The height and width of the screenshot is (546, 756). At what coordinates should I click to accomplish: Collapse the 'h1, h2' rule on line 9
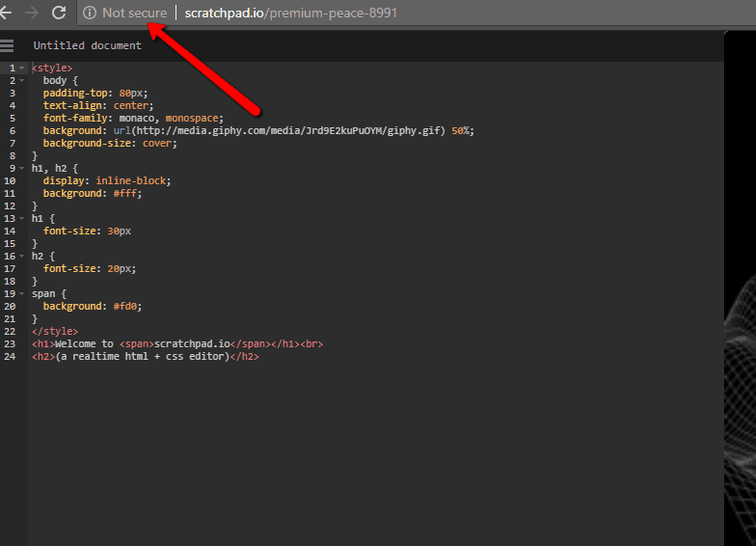22,169
